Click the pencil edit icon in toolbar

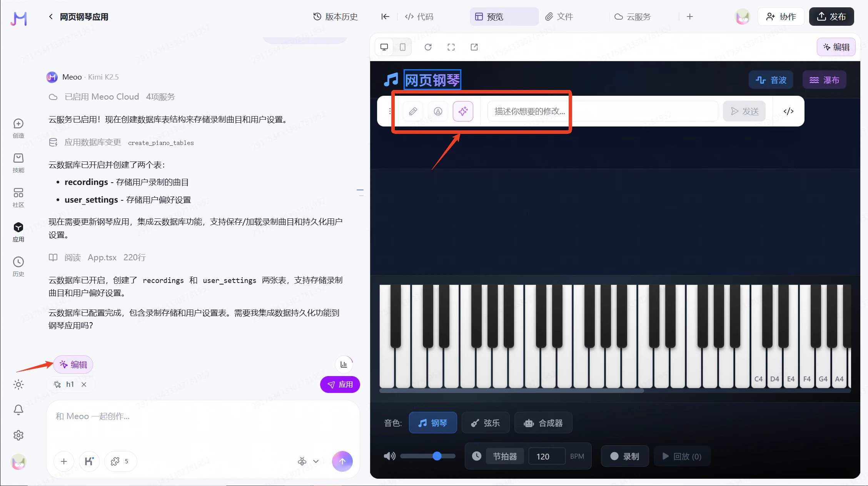click(413, 111)
